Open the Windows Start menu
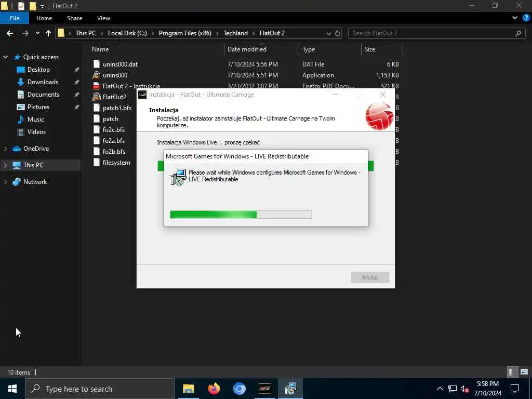The width and height of the screenshot is (532, 399). coord(12,389)
